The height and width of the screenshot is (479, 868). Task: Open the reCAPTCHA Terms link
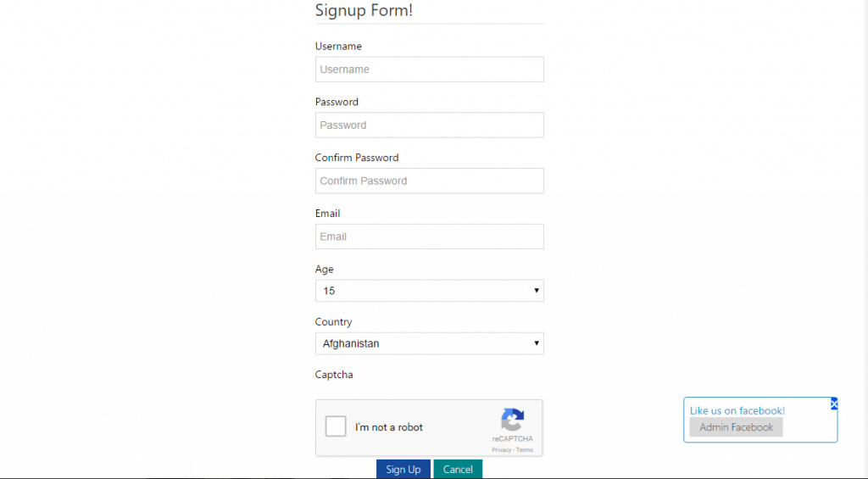[525, 449]
